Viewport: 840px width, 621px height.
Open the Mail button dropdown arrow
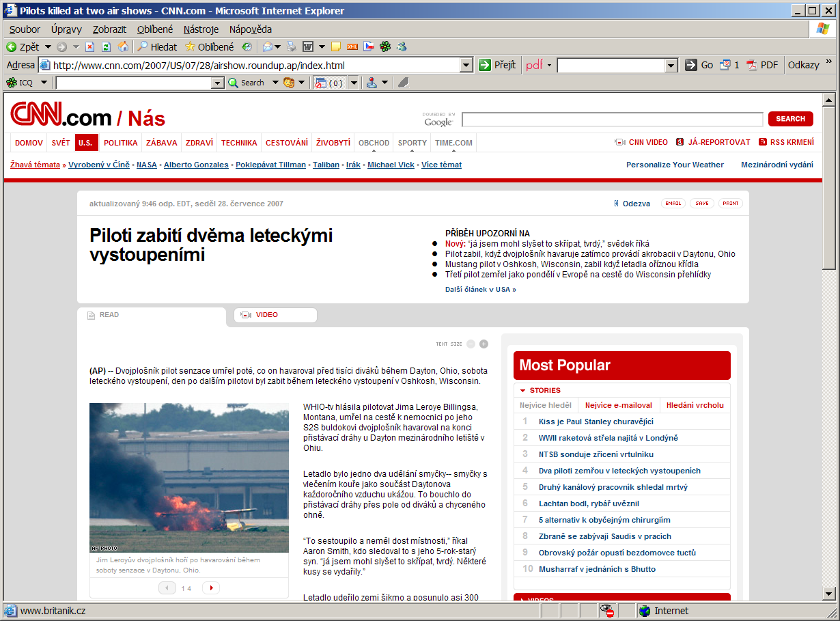pos(278,47)
